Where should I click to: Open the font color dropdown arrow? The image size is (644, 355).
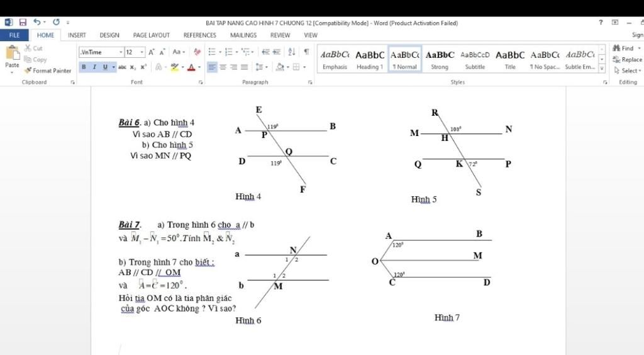pyautogui.click(x=199, y=67)
